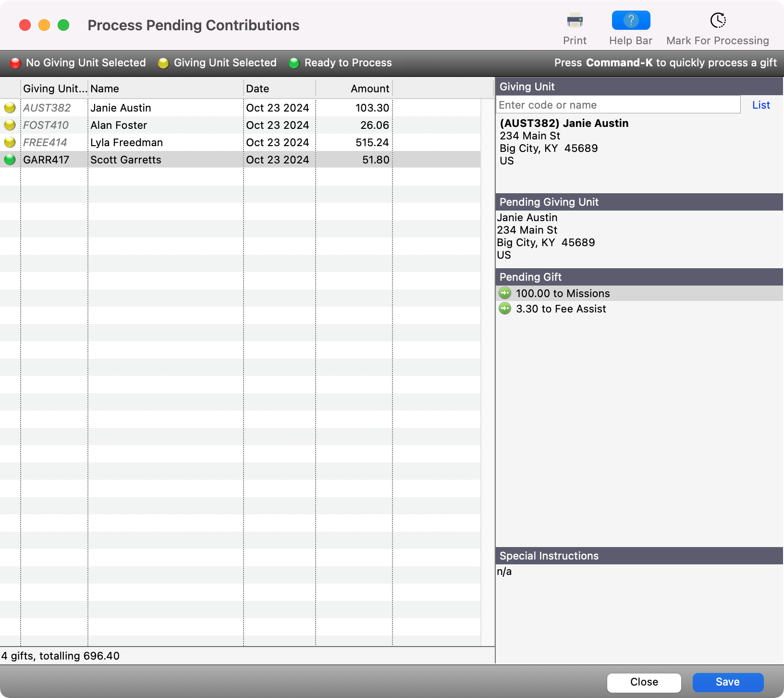
Task: Sort list by the Amount column header
Action: click(354, 88)
